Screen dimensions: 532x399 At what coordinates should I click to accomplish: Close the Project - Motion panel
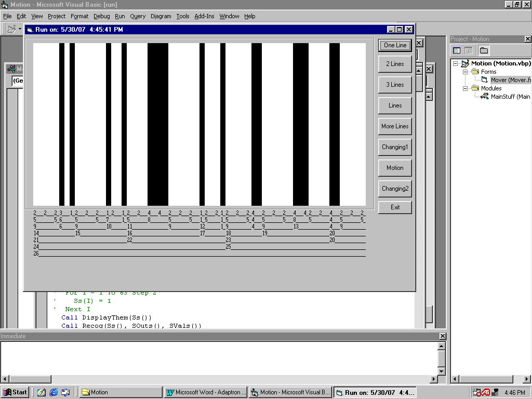point(528,39)
